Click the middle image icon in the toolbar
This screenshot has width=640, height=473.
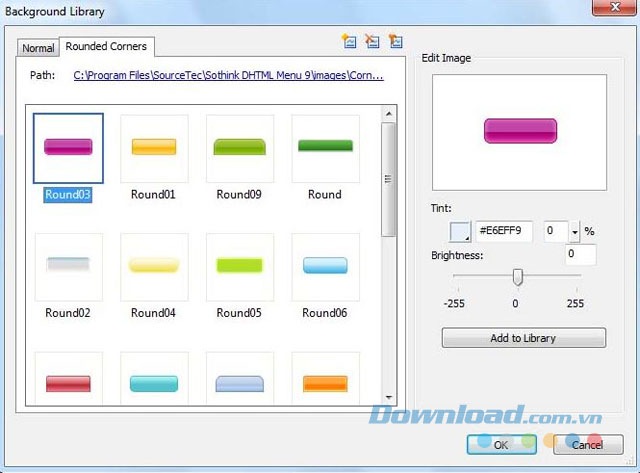click(x=372, y=42)
